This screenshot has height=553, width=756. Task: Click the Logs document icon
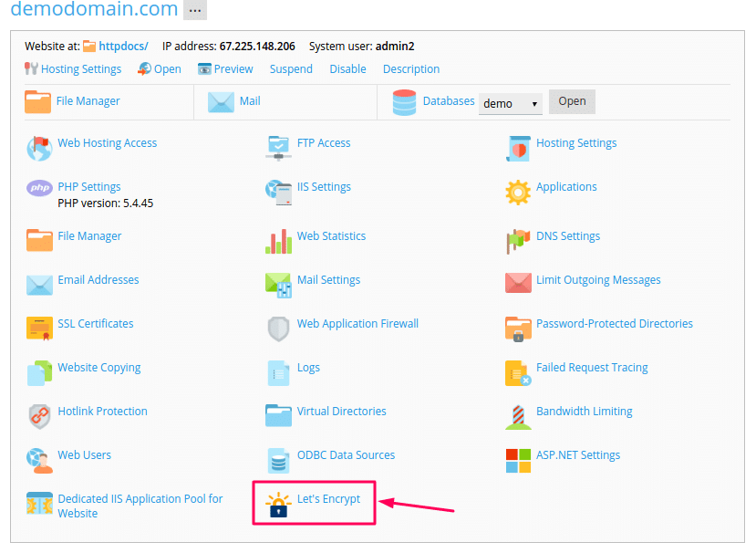pos(279,373)
